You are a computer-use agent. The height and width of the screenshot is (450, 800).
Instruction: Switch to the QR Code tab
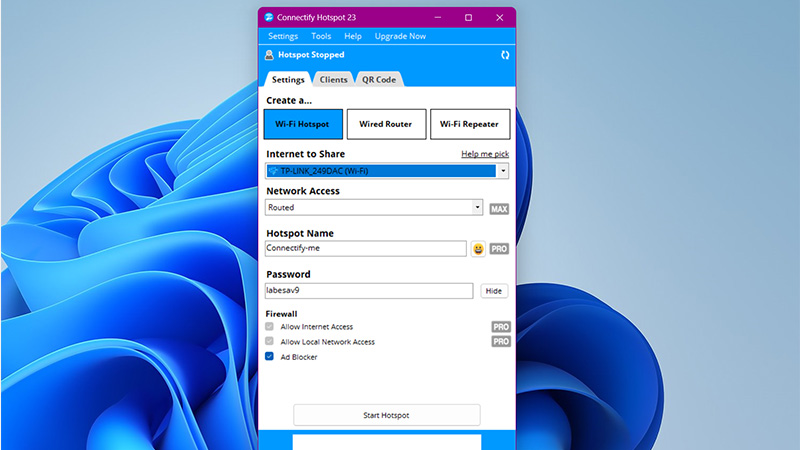pyautogui.click(x=379, y=80)
